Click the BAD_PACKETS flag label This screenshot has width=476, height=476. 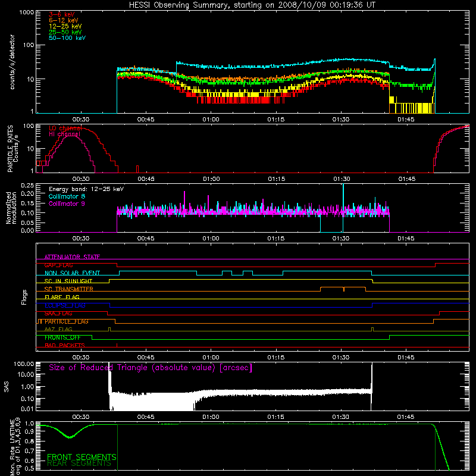pos(65,345)
